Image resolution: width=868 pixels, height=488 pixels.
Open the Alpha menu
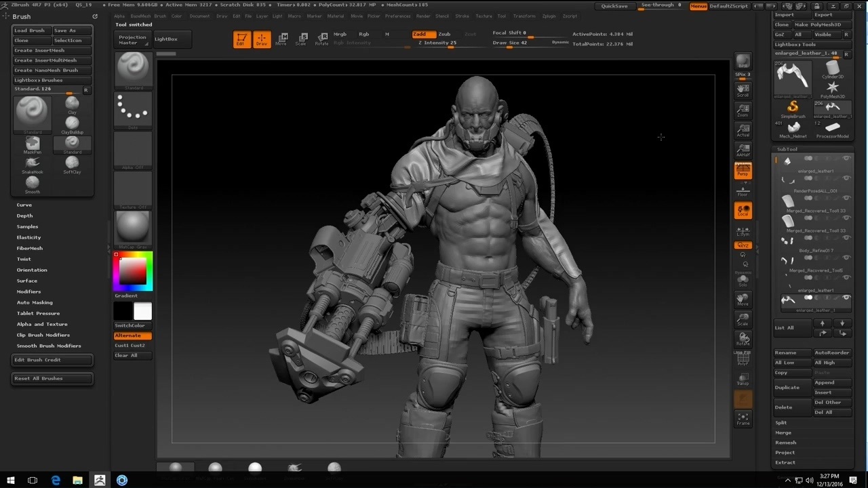coord(119,16)
